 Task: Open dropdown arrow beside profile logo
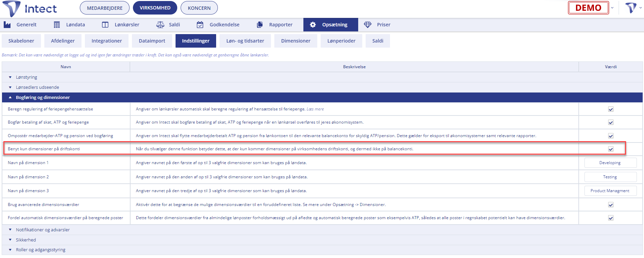640,8
